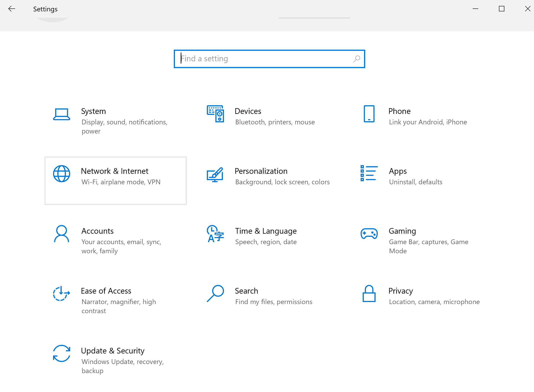Open Personalization using monitor-brush icon
The image size is (534, 392).
[x=215, y=175]
